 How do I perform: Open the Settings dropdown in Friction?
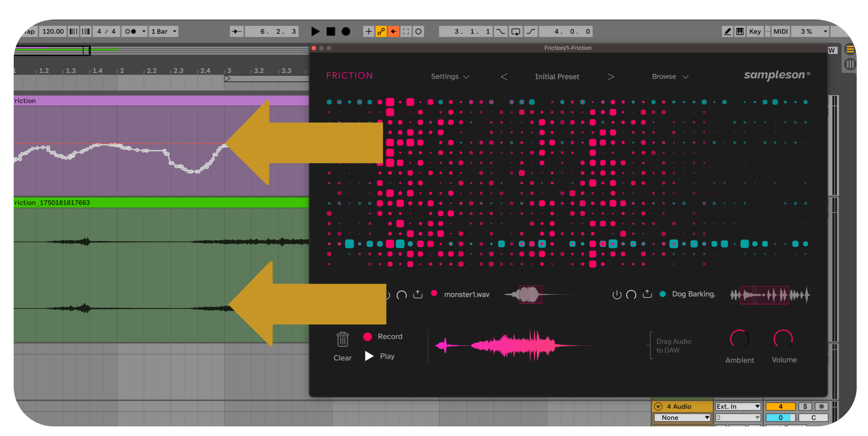(x=449, y=76)
